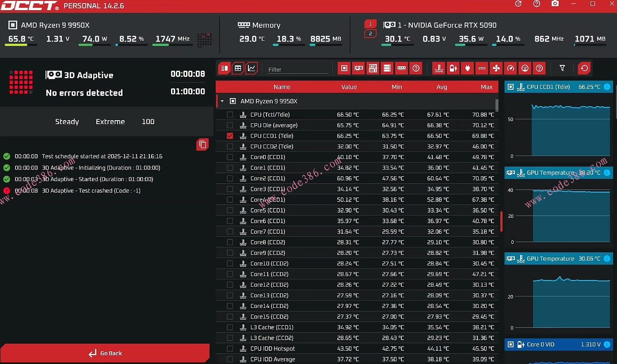Tick the CPU CCD2 (Tdie) checkbox
This screenshot has width=617, height=364.
point(230,147)
